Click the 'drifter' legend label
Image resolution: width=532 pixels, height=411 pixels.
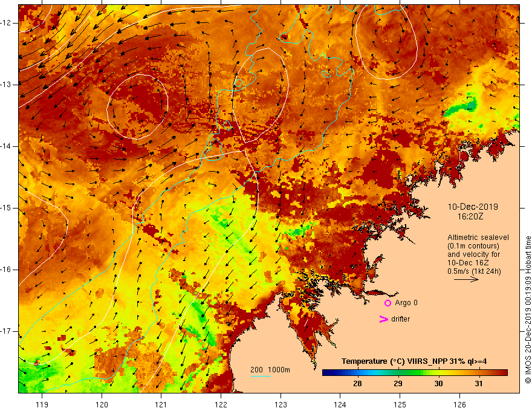click(400, 319)
